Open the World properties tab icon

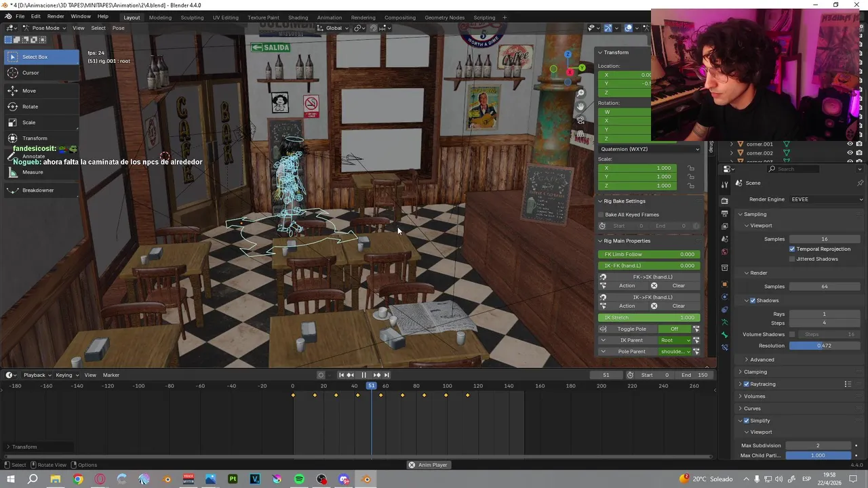724,252
